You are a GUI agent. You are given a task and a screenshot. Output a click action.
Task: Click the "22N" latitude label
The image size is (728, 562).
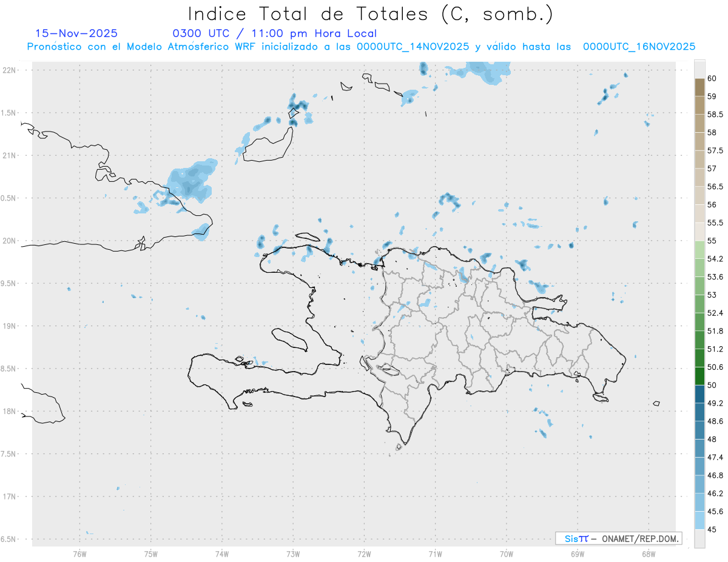(10, 70)
